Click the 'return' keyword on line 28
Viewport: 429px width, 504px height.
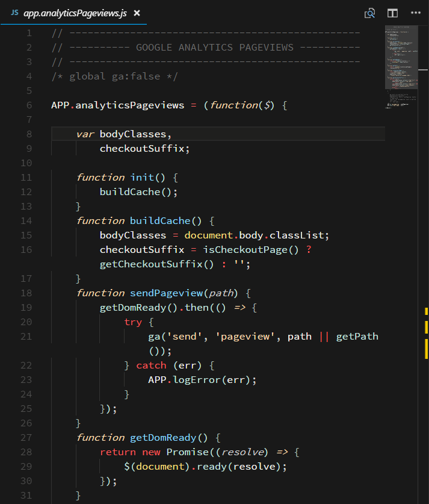point(118,452)
